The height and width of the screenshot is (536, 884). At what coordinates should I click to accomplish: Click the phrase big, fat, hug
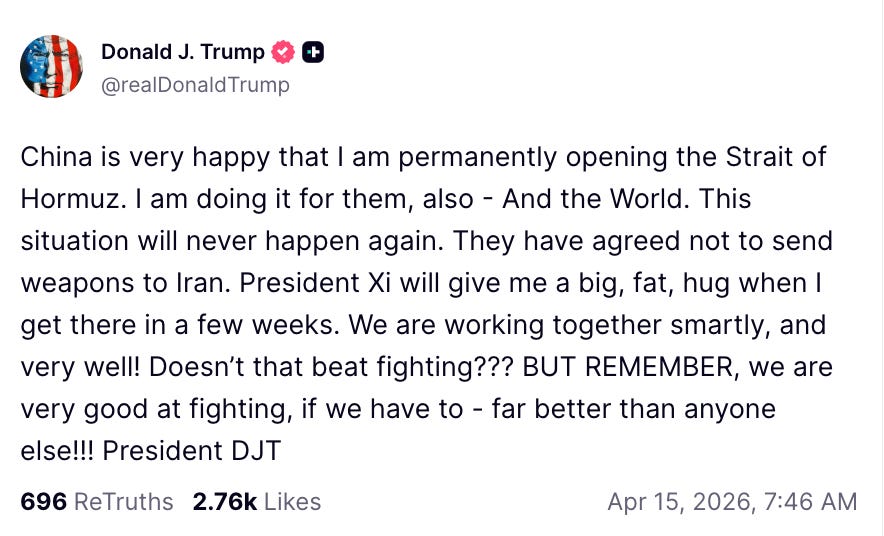pos(654,283)
